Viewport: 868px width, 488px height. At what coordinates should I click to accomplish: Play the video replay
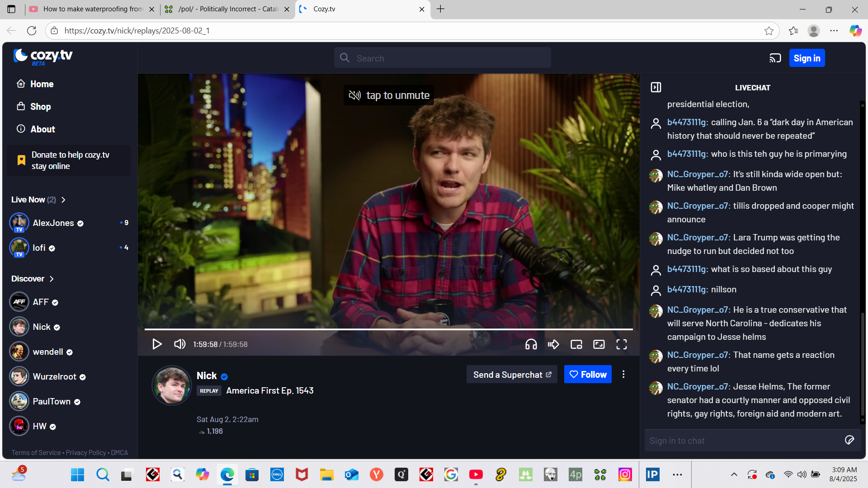point(157,344)
